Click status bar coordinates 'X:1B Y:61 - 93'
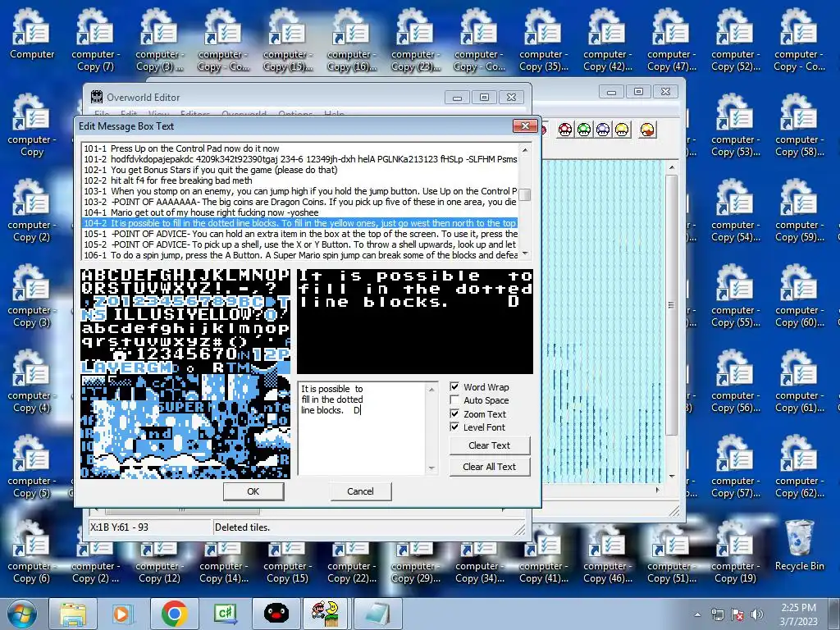840x630 pixels. coord(119,527)
